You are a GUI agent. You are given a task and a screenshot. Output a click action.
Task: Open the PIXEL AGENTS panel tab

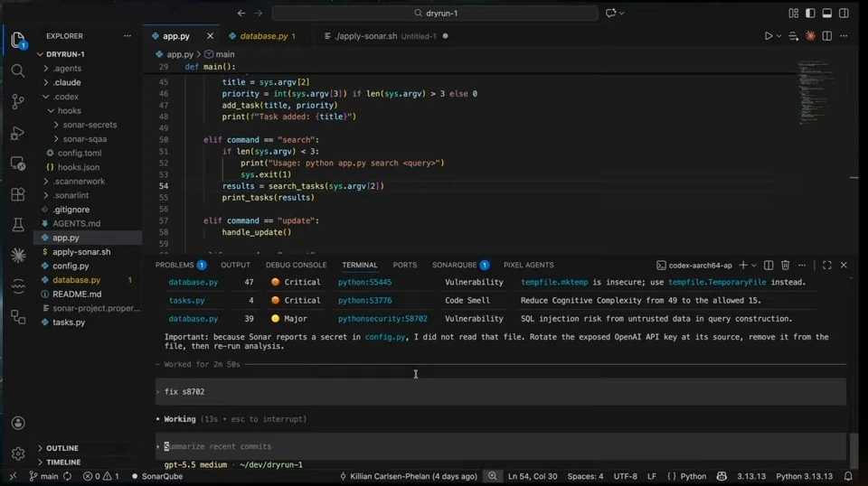click(529, 266)
